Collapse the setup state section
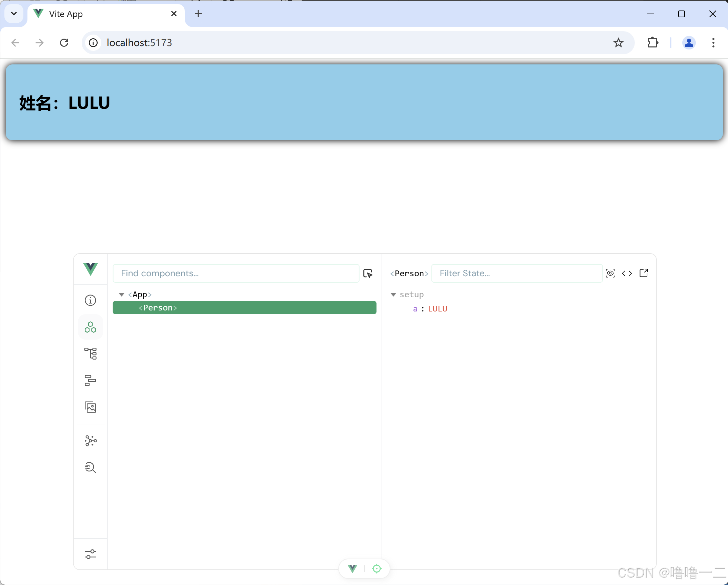 393,295
